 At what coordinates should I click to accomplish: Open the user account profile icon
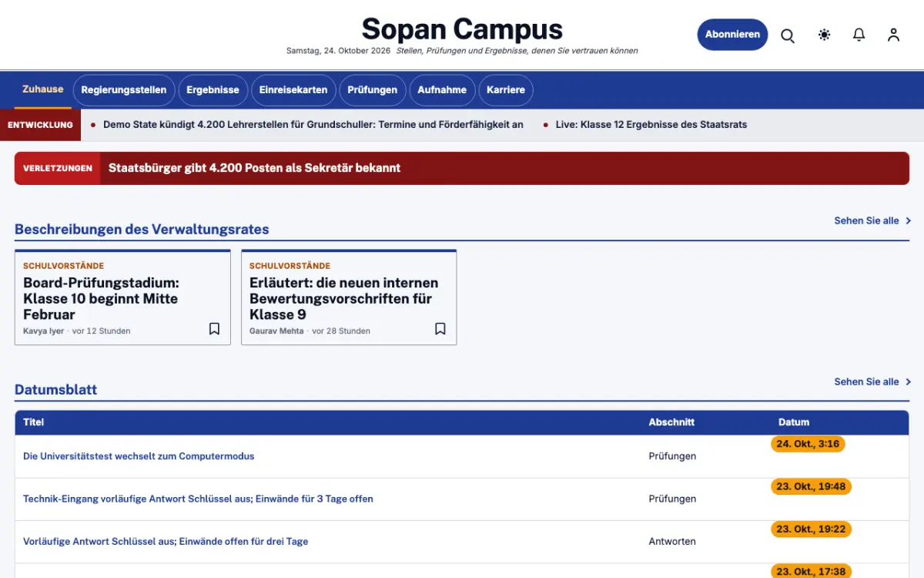tap(893, 35)
